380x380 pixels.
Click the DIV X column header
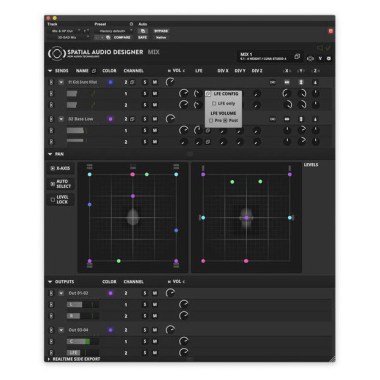(223, 71)
